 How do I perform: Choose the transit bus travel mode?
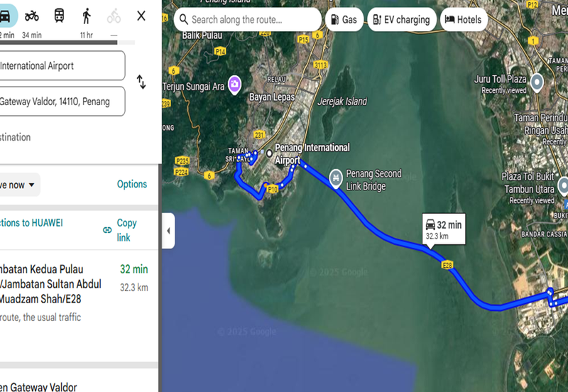pos(60,16)
